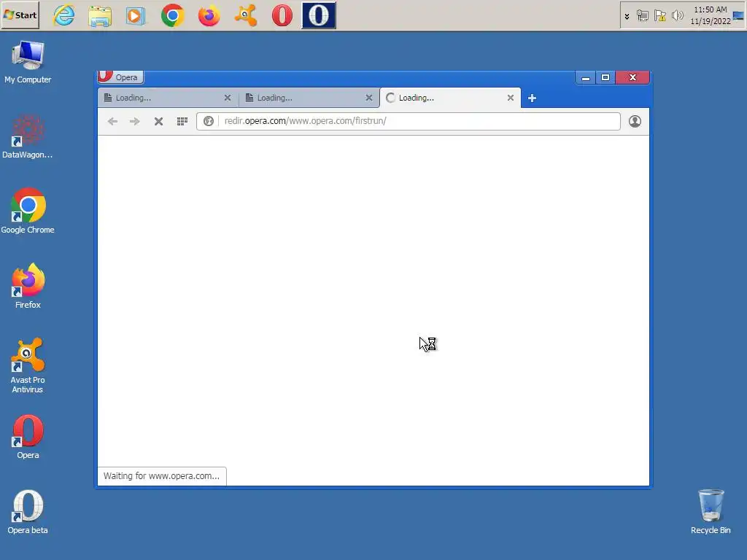Select the Firefox desktop shortcut

(28, 286)
